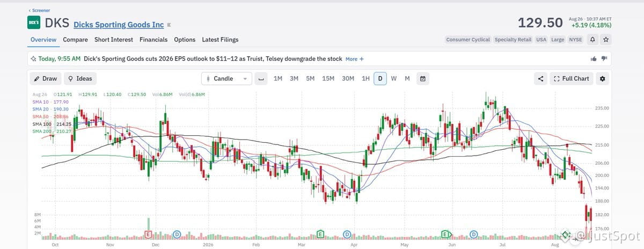644x249 pixels.
Task: Click the NYSE exchange tag
Action: point(575,40)
